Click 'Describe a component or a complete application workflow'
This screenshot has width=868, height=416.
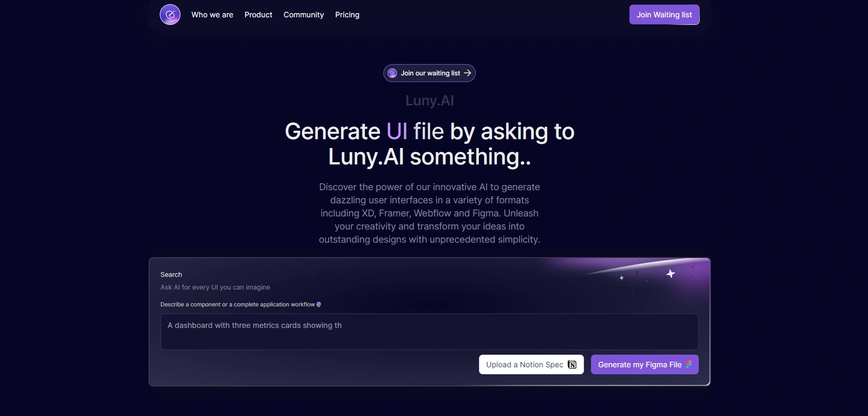(x=237, y=304)
